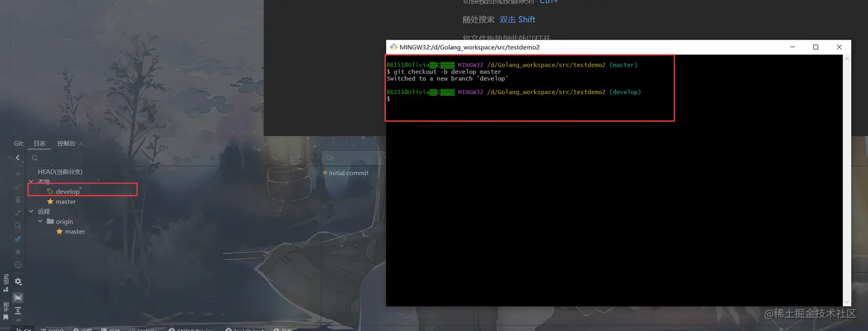Open the 书签 (Bookmarks) side tool tab
Viewport: 868px width, 331px height.
pos(6,310)
